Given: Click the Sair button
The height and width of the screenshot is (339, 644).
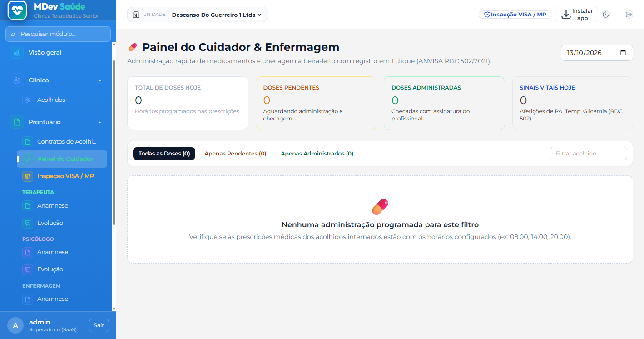Looking at the screenshot, I should [99, 325].
